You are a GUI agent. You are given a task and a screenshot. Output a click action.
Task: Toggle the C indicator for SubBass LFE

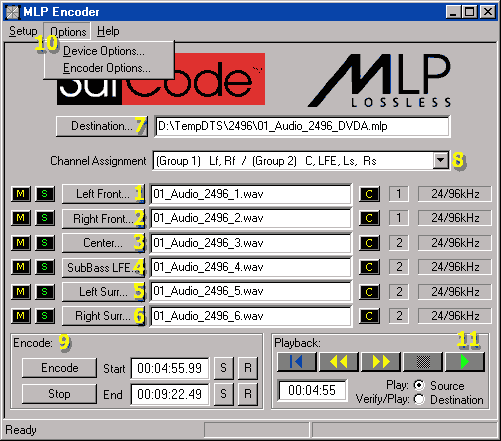[x=369, y=267]
